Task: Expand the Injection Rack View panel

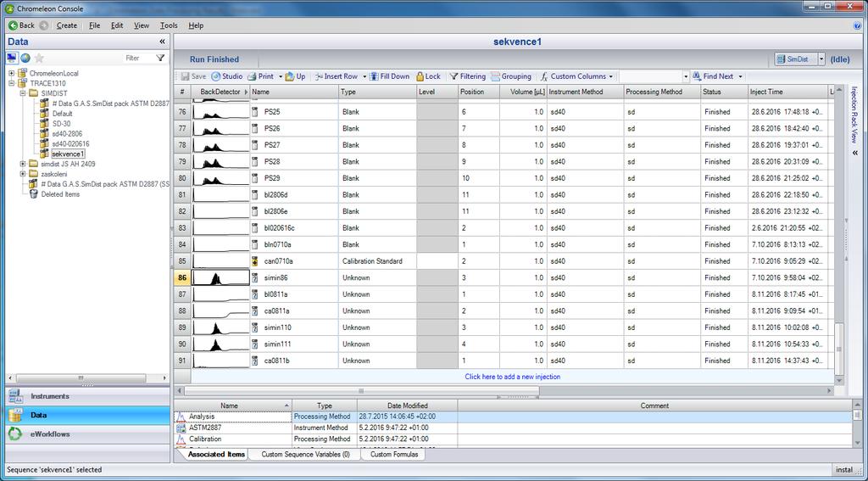Action: (855, 153)
